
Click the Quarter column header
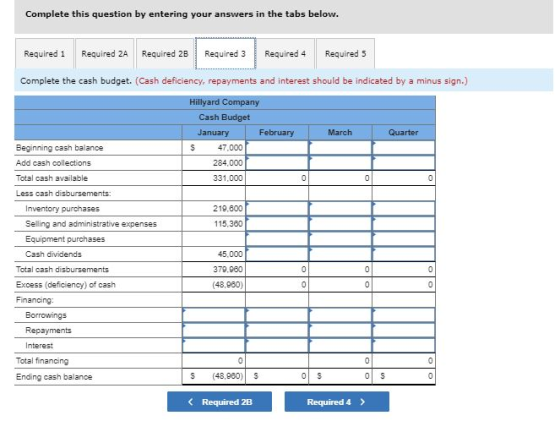point(404,132)
